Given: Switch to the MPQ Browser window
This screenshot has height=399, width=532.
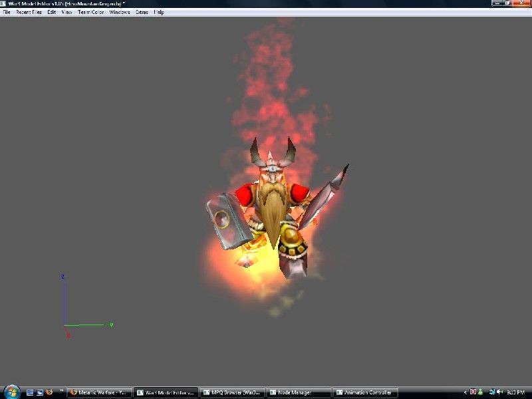Looking at the screenshot, I should [x=233, y=393].
